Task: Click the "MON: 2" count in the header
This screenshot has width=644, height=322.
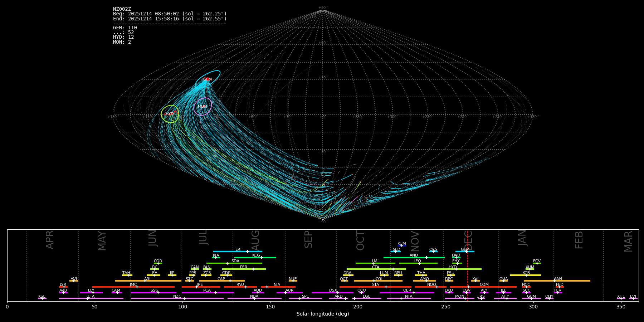Action: (x=122, y=42)
